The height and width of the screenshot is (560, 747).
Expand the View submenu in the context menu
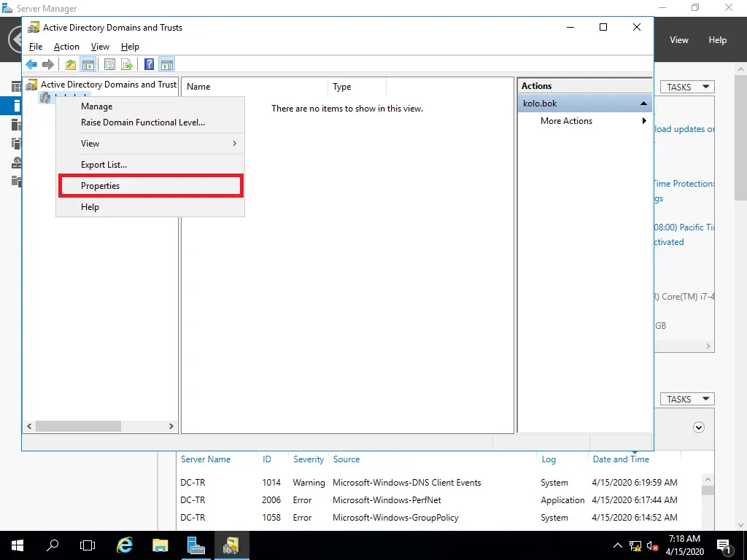(x=150, y=144)
